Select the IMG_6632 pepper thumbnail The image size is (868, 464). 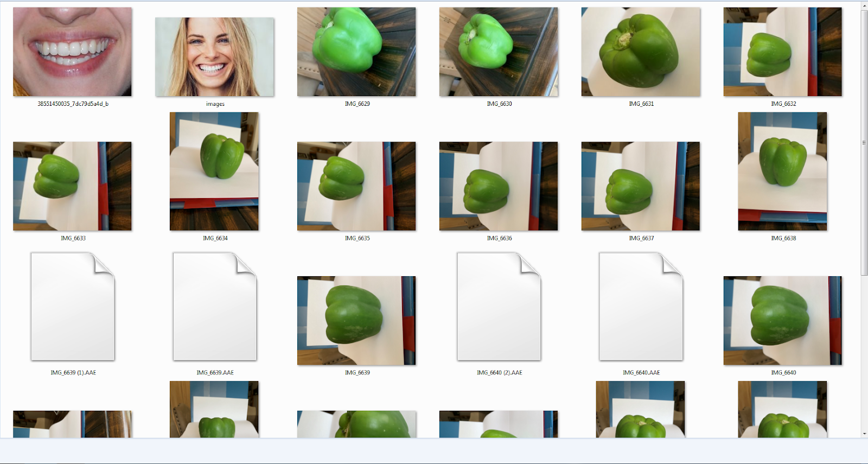783,52
